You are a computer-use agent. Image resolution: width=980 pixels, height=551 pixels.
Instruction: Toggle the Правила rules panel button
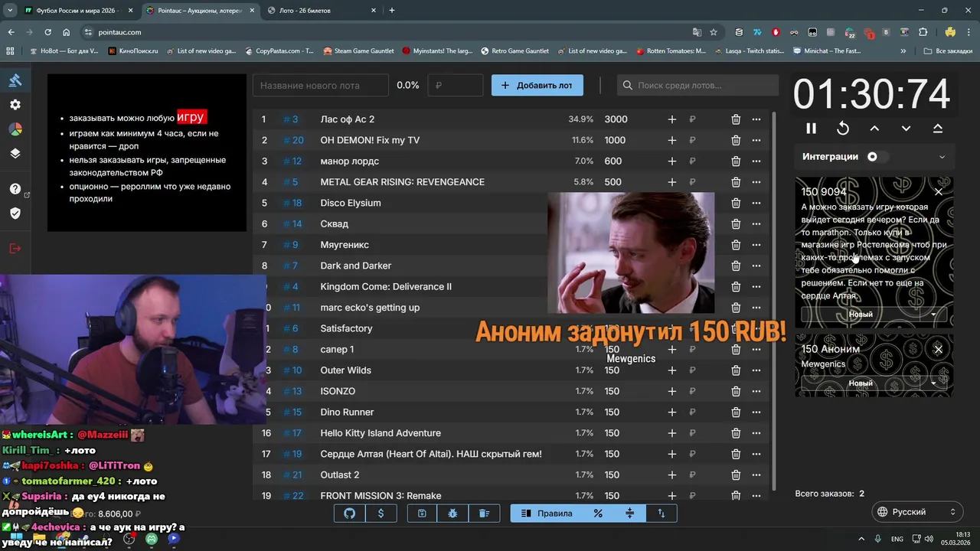pos(547,514)
